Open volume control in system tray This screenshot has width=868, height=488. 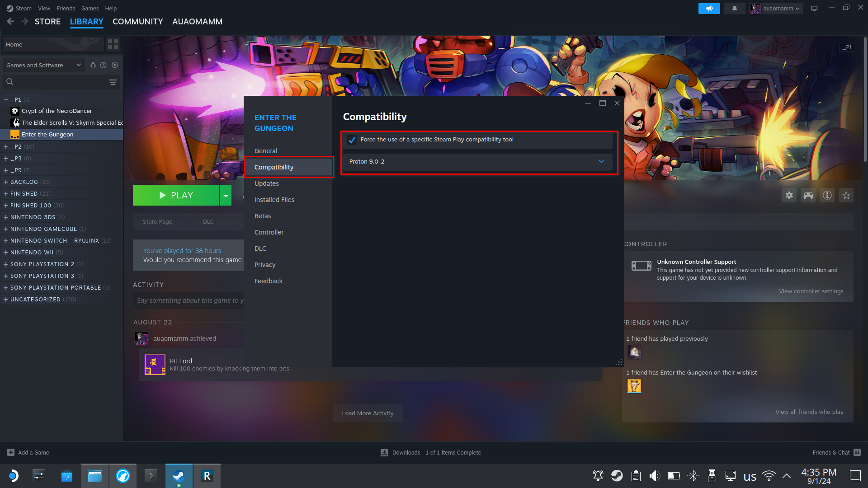coord(655,476)
